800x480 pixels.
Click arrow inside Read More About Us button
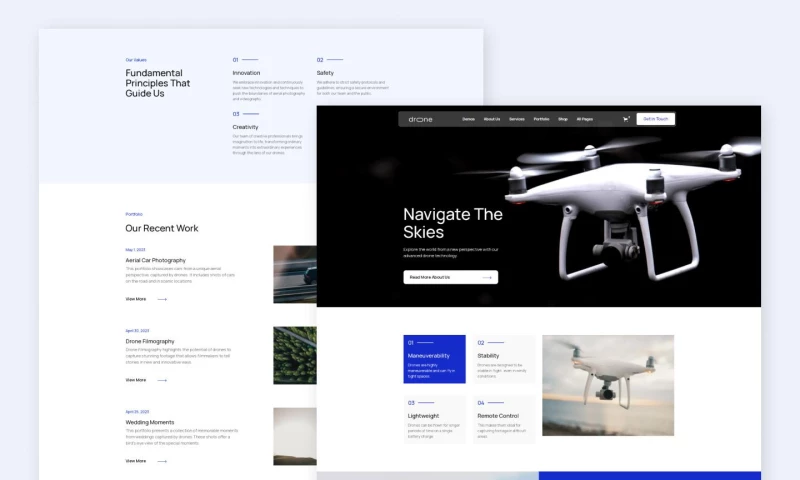(487, 277)
